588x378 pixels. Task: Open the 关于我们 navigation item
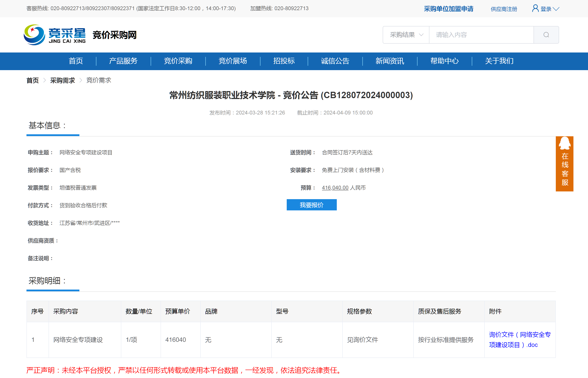tap(499, 61)
